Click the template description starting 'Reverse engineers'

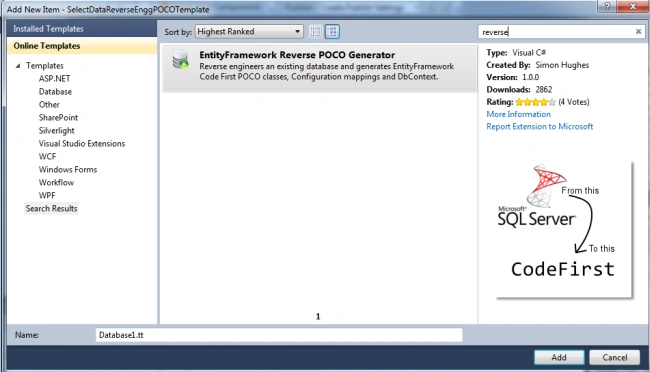(x=326, y=71)
